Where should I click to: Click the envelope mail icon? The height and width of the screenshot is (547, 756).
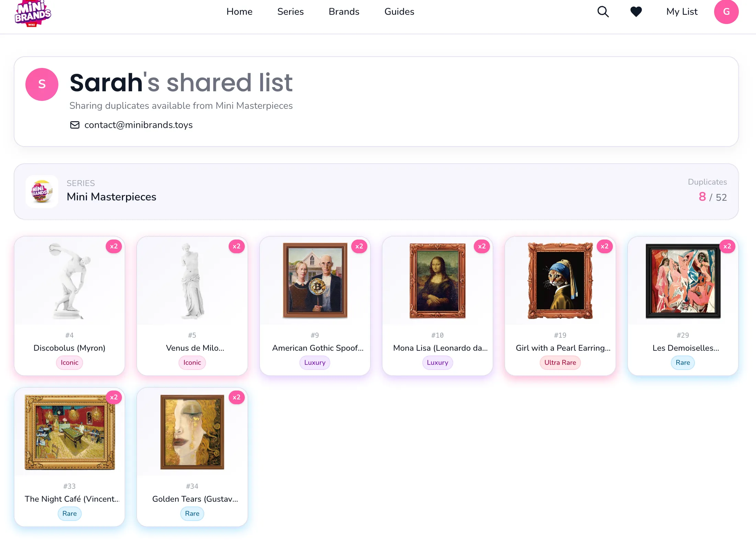pyautogui.click(x=75, y=125)
